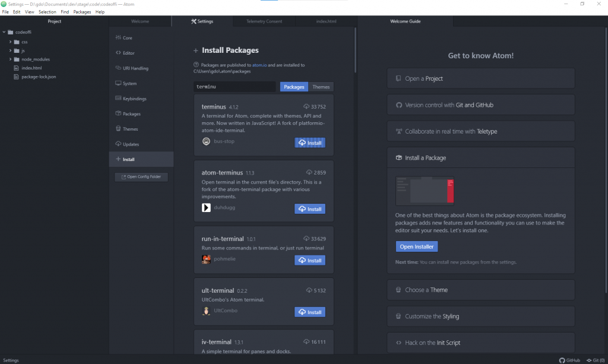
Task: Install the run-in-terminal package
Action: click(310, 261)
